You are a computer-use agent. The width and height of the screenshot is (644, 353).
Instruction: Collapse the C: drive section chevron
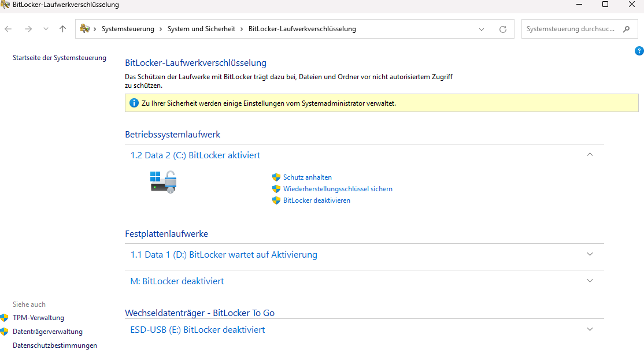590,155
